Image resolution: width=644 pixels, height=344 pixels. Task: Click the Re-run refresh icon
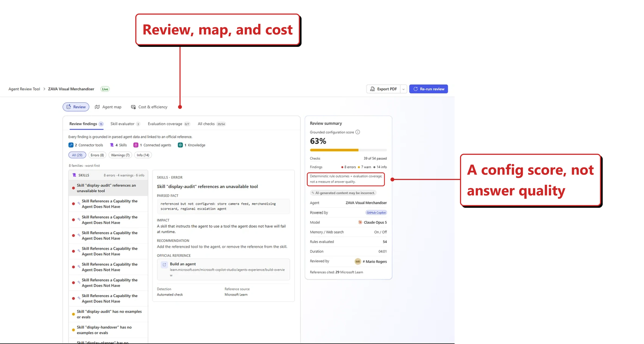(416, 89)
